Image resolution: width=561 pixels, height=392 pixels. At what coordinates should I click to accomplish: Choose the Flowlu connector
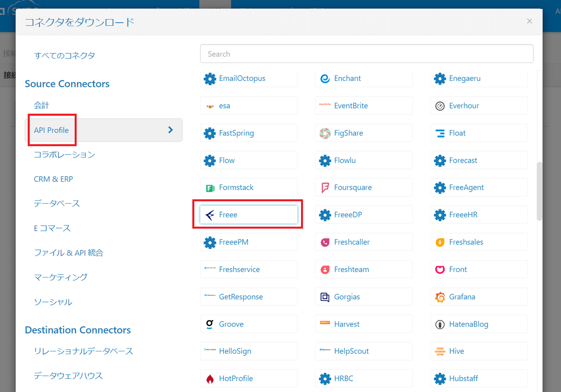coord(364,160)
